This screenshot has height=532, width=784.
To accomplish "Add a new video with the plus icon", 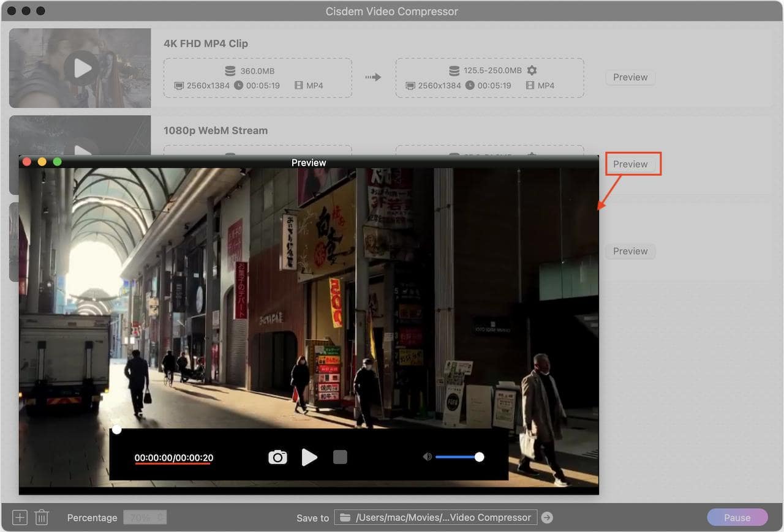I will tap(19, 517).
